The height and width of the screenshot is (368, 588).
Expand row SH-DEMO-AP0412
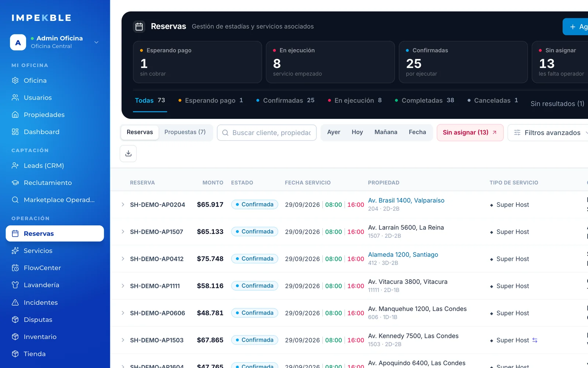click(123, 259)
